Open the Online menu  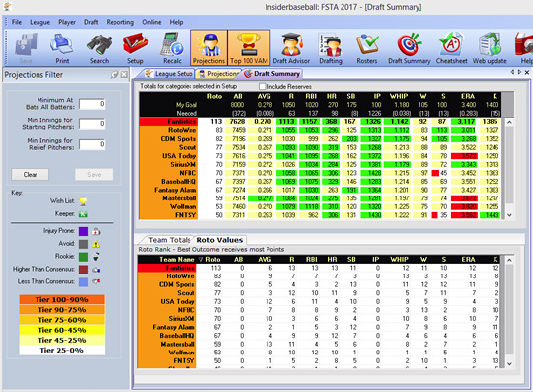(152, 22)
